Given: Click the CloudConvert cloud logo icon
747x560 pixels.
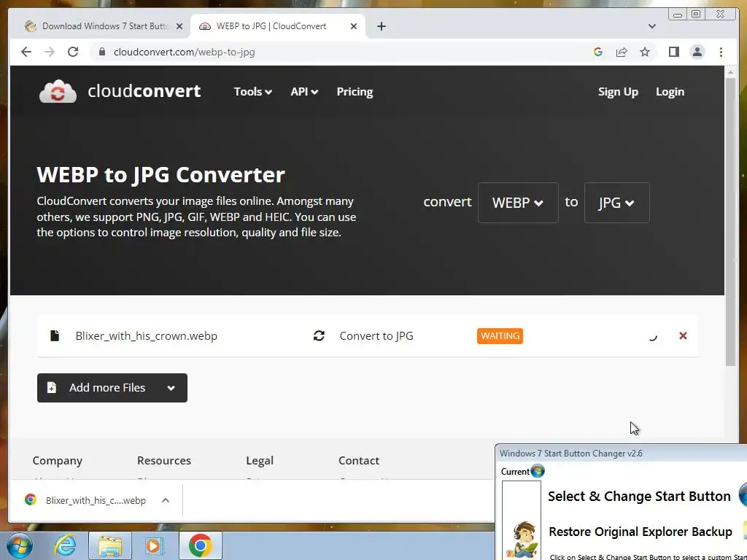Looking at the screenshot, I should 58,91.
